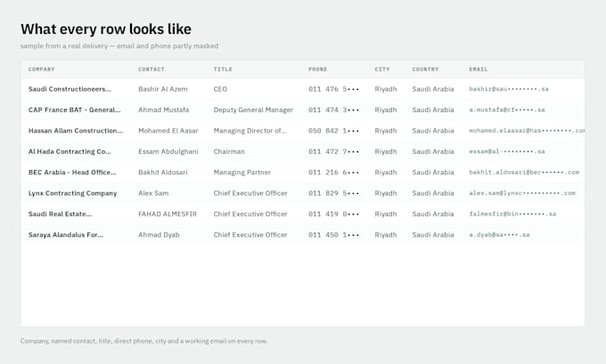
Task: Select the CAP France BAT - General cell
Action: [74, 109]
